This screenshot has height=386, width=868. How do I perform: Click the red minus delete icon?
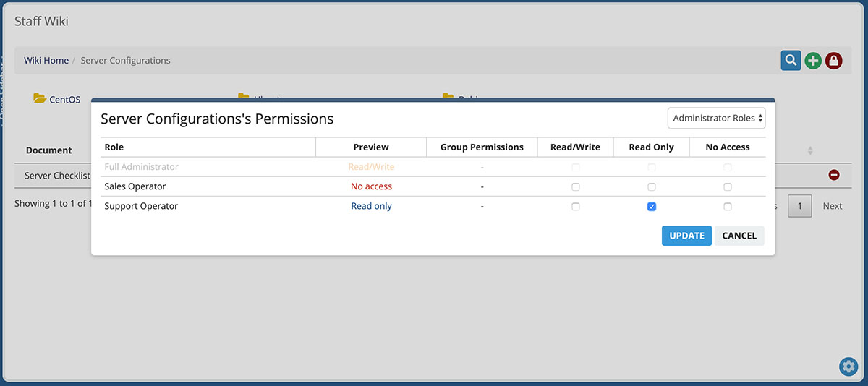(833, 175)
